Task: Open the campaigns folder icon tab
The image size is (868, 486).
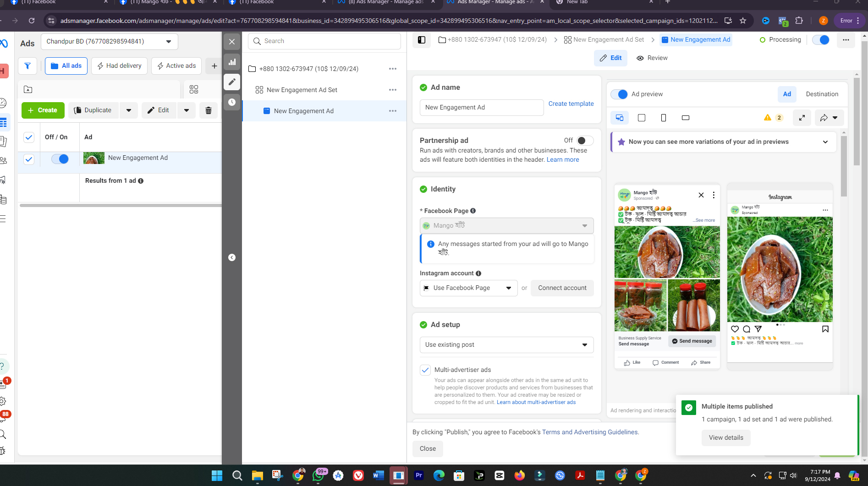Action: [x=28, y=89]
